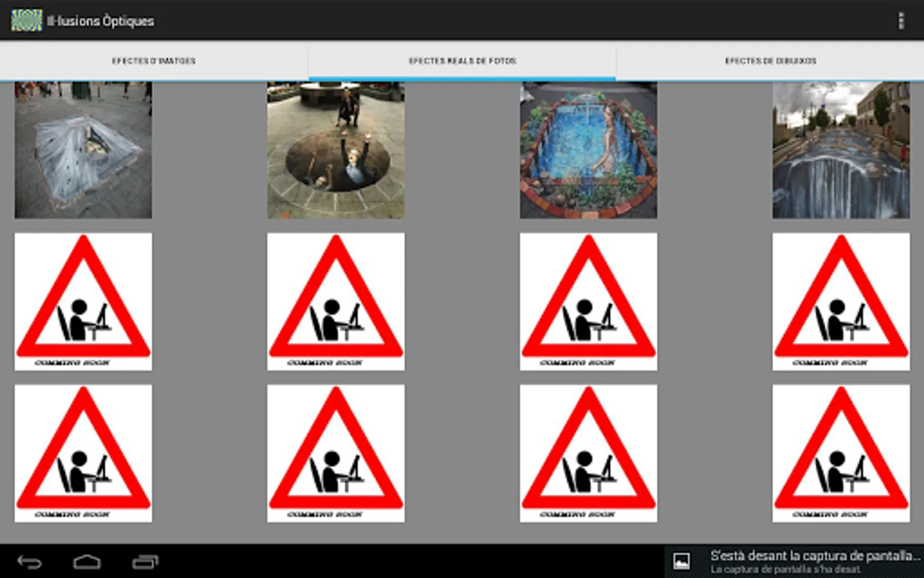Tap the screenshot notification picture icon

point(681,562)
